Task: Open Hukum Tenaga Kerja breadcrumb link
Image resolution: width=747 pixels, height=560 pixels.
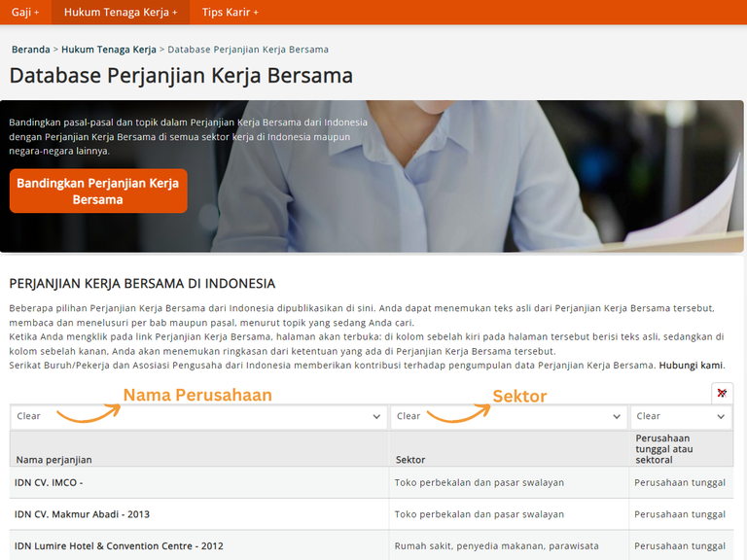Action: click(x=109, y=50)
